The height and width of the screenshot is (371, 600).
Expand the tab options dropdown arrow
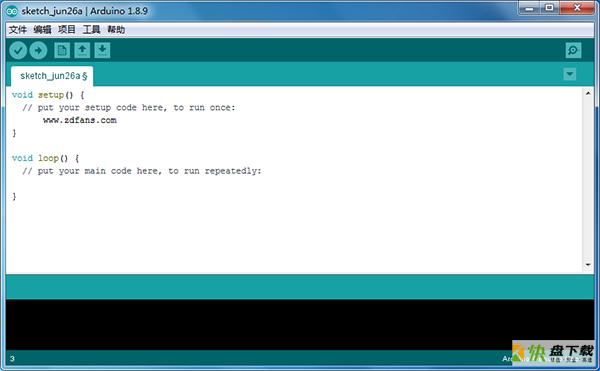570,74
